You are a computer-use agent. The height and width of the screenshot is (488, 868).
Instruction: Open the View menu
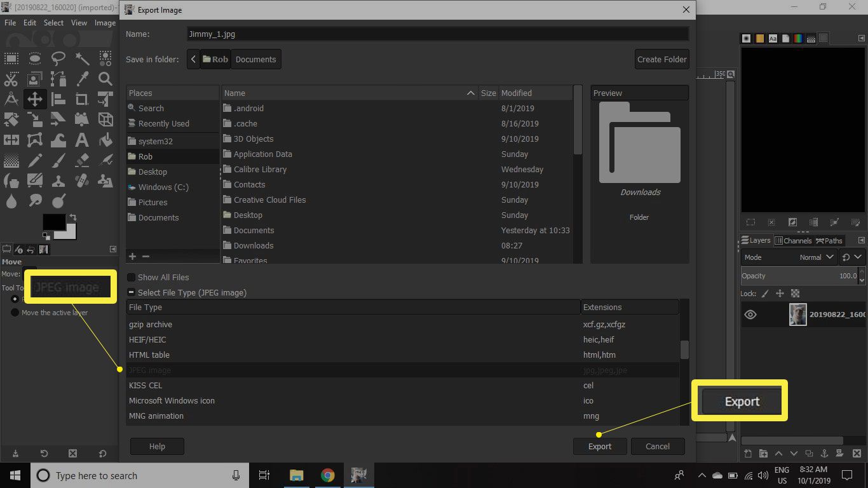pyautogui.click(x=79, y=22)
